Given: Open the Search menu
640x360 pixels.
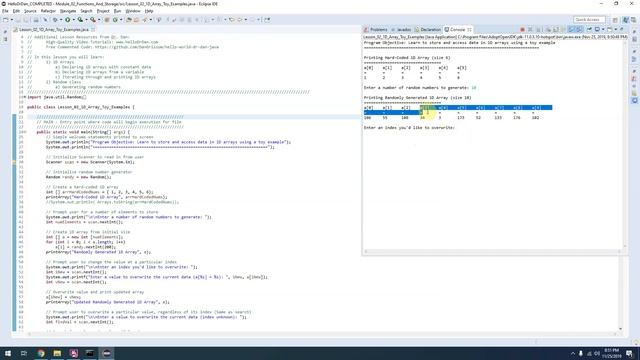Looking at the screenshot, I should click(x=86, y=11).
